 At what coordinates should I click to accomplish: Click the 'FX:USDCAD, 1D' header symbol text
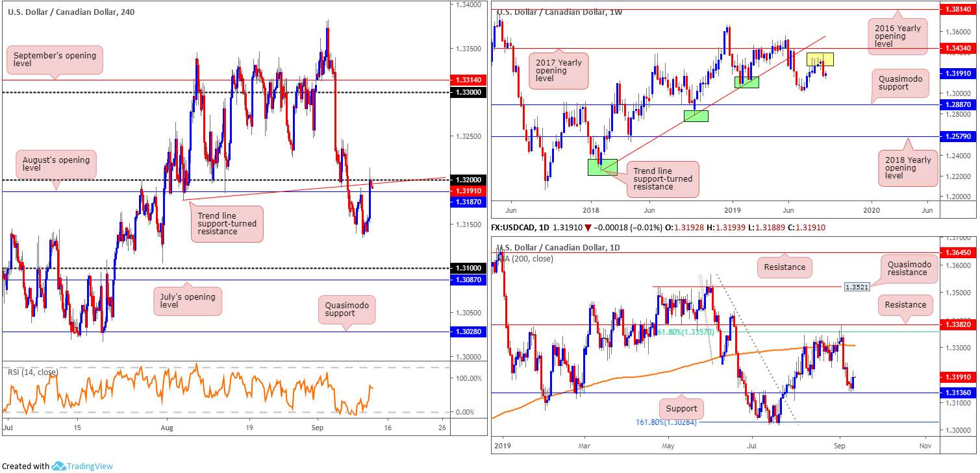tap(520, 228)
